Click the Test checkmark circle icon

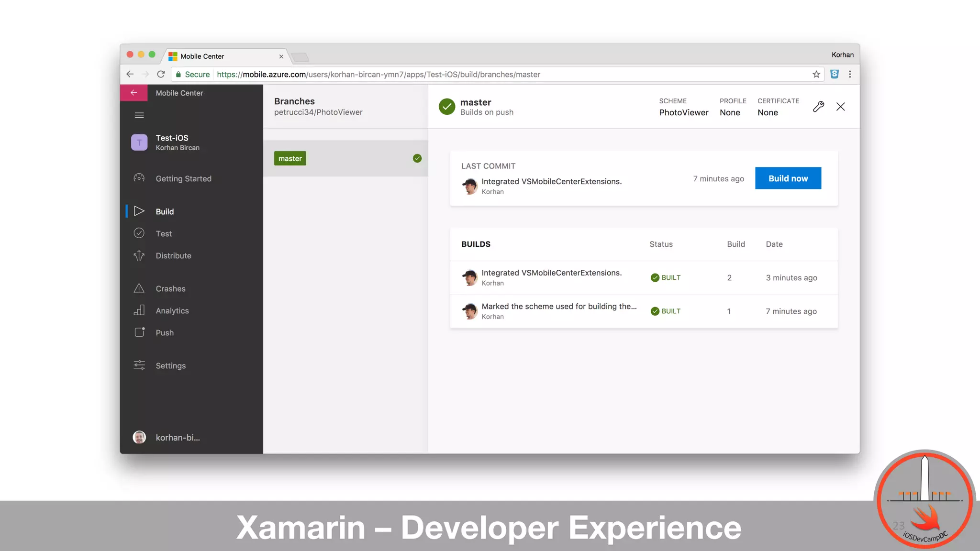tap(139, 233)
